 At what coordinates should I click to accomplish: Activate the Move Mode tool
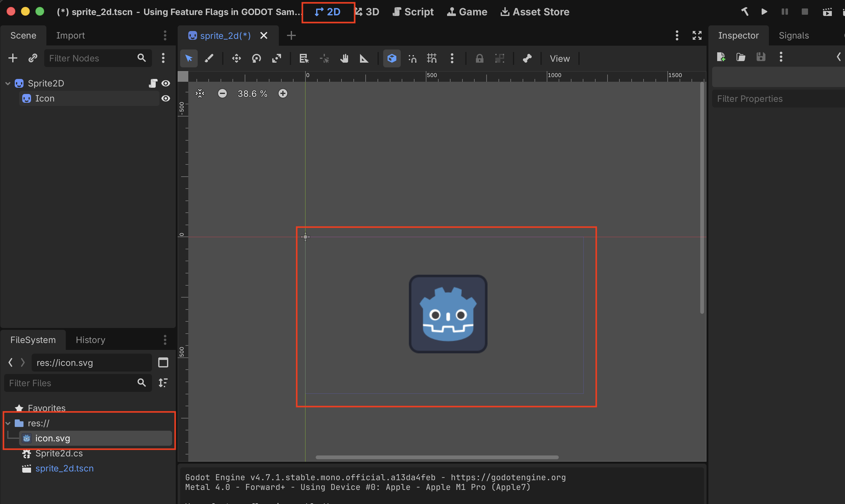tap(236, 58)
